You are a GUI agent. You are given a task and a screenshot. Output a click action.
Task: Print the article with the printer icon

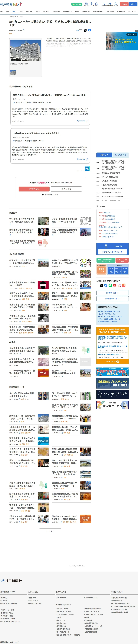point(78,30)
